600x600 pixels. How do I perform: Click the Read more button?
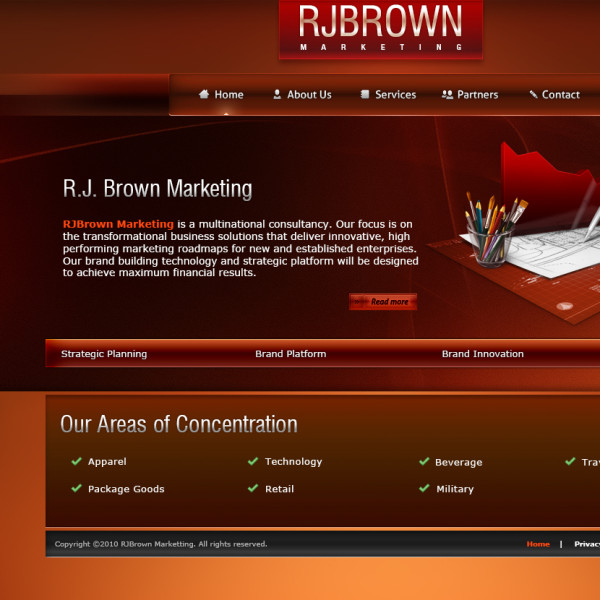383,302
